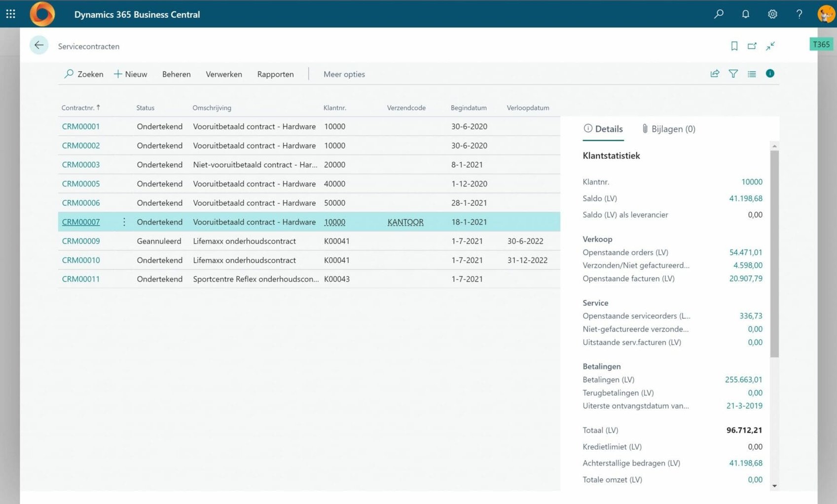Viewport: 837px width, 504px height.
Task: Open the notifications bell
Action: point(746,14)
